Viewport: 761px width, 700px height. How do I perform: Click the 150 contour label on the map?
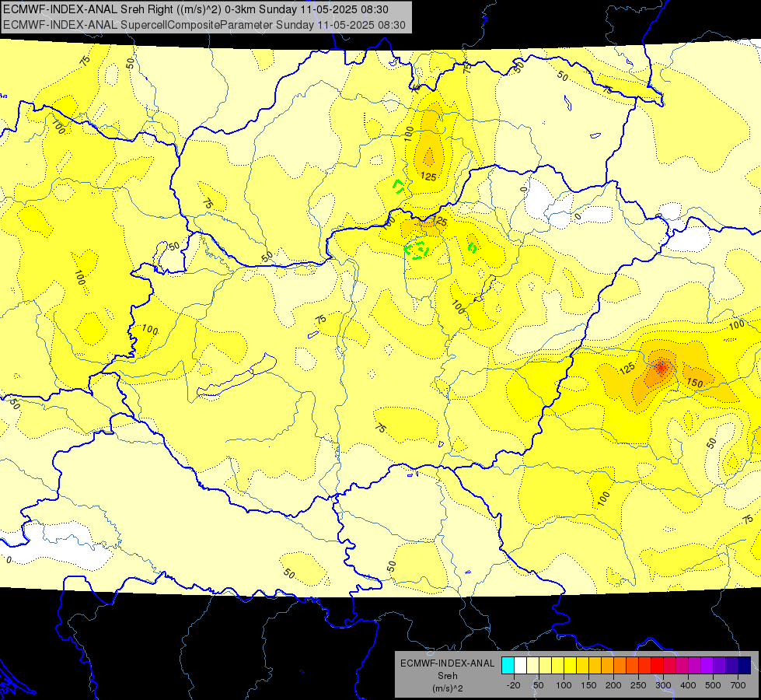695,383
